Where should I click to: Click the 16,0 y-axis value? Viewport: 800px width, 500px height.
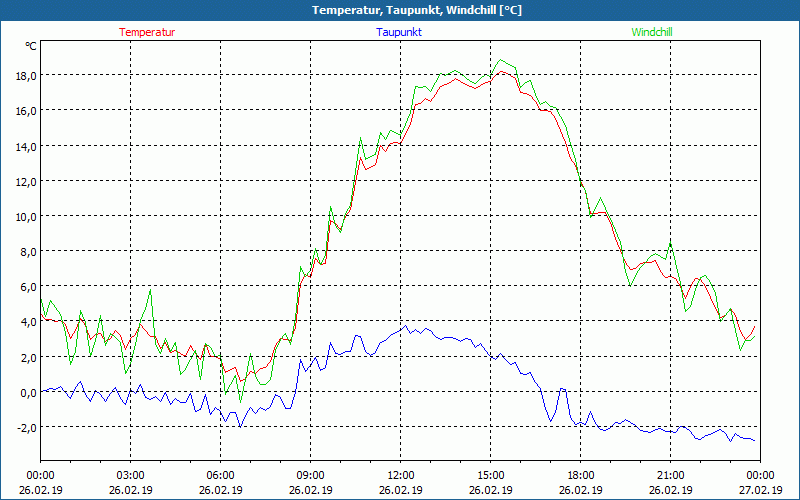click(27, 111)
